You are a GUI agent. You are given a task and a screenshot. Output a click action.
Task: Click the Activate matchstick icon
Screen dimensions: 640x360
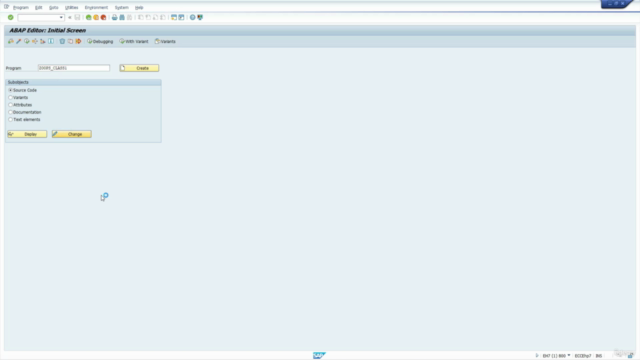click(x=19, y=41)
